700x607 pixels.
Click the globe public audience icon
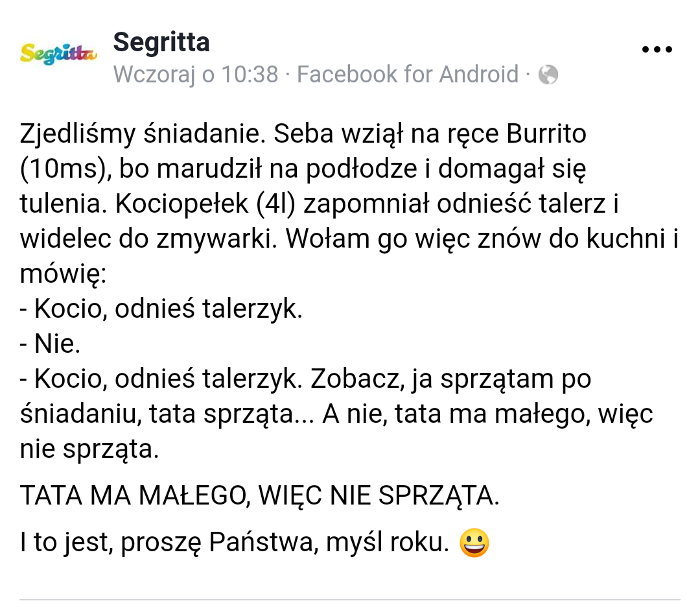(548, 74)
